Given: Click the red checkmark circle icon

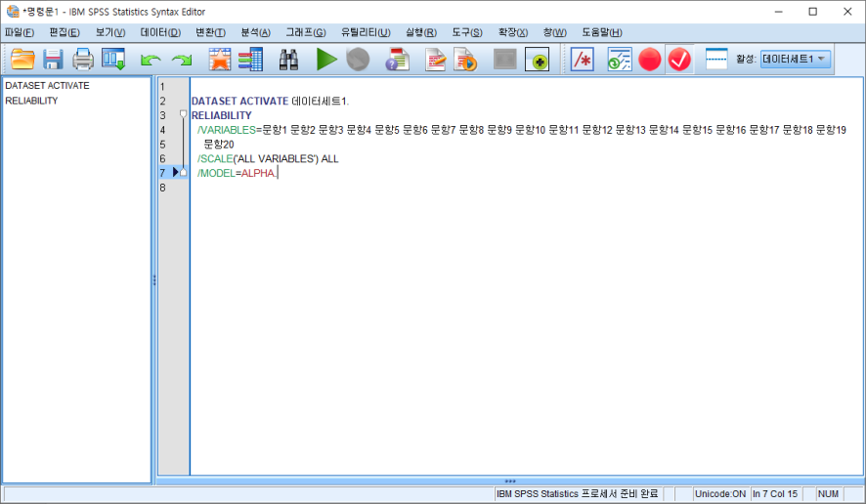Looking at the screenshot, I should pyautogui.click(x=679, y=59).
